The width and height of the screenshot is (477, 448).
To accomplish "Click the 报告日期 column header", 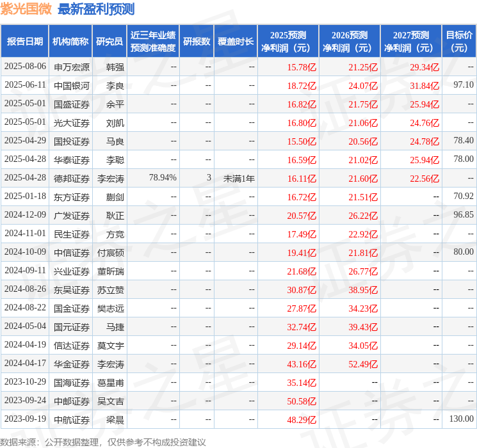I will pos(24,42).
